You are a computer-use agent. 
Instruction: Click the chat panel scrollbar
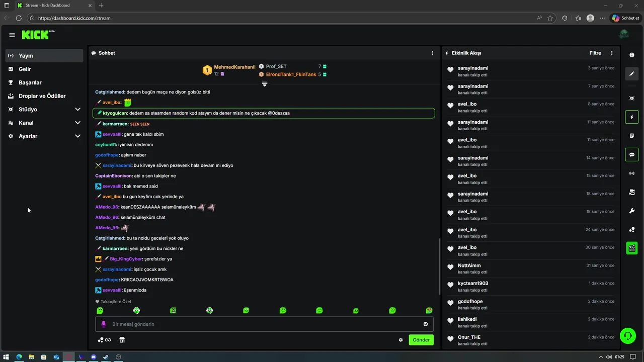coord(440,266)
